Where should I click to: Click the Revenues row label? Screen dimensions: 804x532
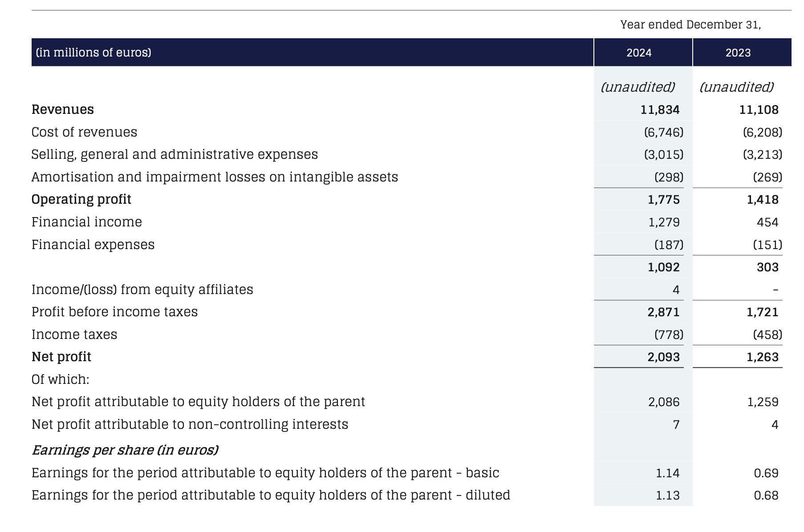click(63, 109)
